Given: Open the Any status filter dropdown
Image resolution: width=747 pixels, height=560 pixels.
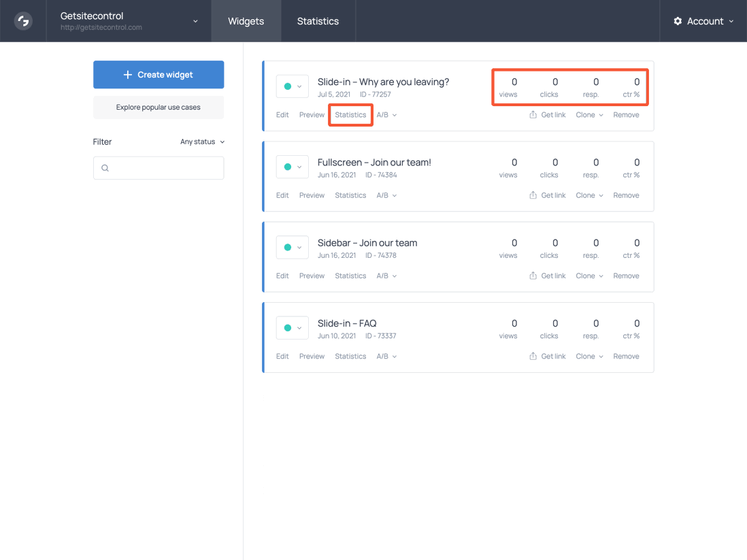Looking at the screenshot, I should coord(202,142).
